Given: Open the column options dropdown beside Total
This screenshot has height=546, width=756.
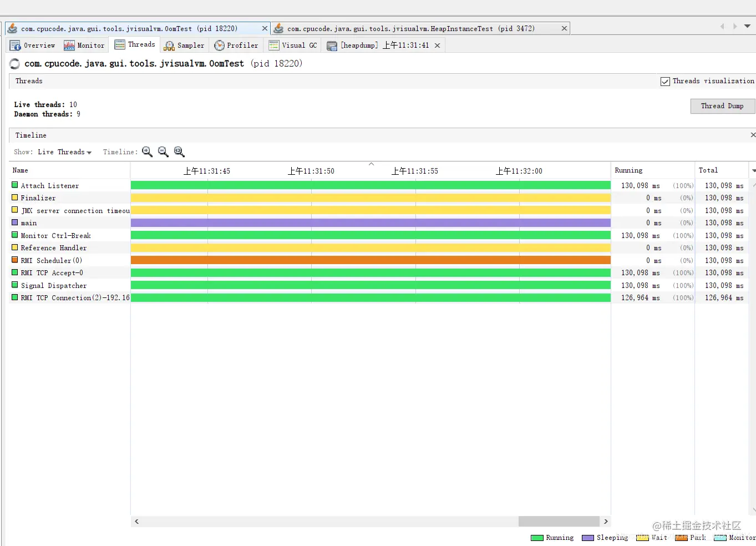Looking at the screenshot, I should (753, 170).
